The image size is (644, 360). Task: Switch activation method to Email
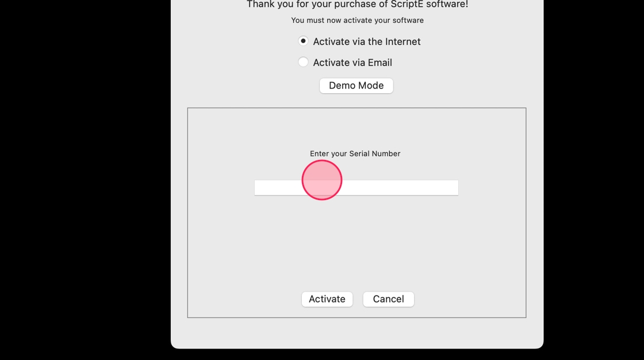(x=303, y=62)
